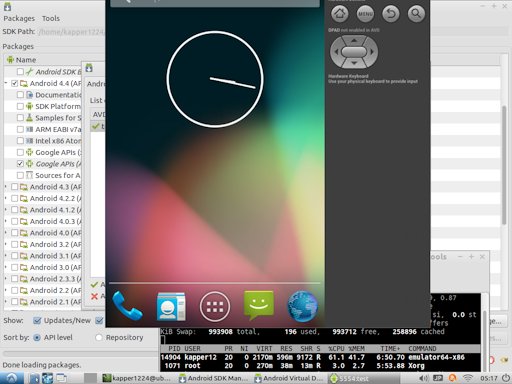Check the SDK Platform checkbox
The width and height of the screenshot is (512, 384).
(x=20, y=106)
